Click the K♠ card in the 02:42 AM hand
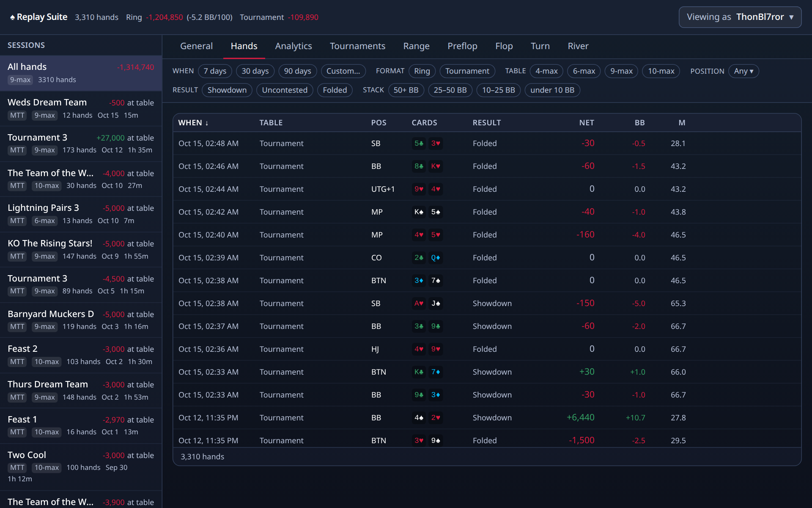Image resolution: width=812 pixels, height=508 pixels. pos(419,212)
